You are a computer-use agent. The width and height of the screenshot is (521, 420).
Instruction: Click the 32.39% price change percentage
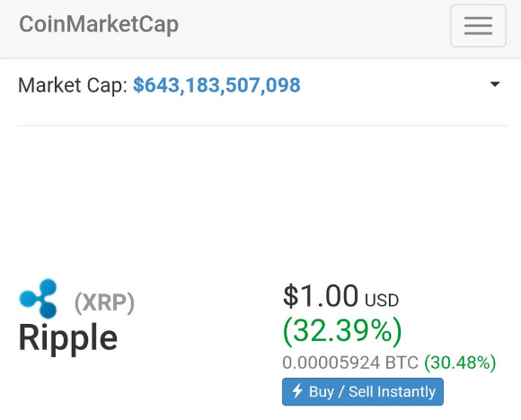[342, 331]
